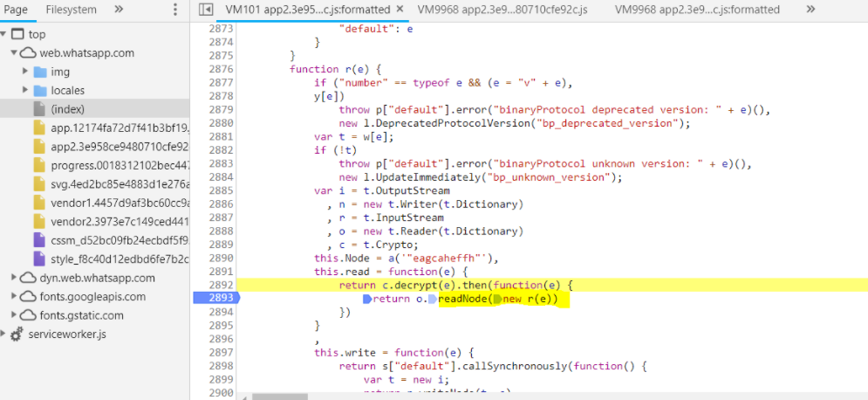Click the yellow vendor1 script file icon
The image size is (868, 400).
tap(39, 203)
